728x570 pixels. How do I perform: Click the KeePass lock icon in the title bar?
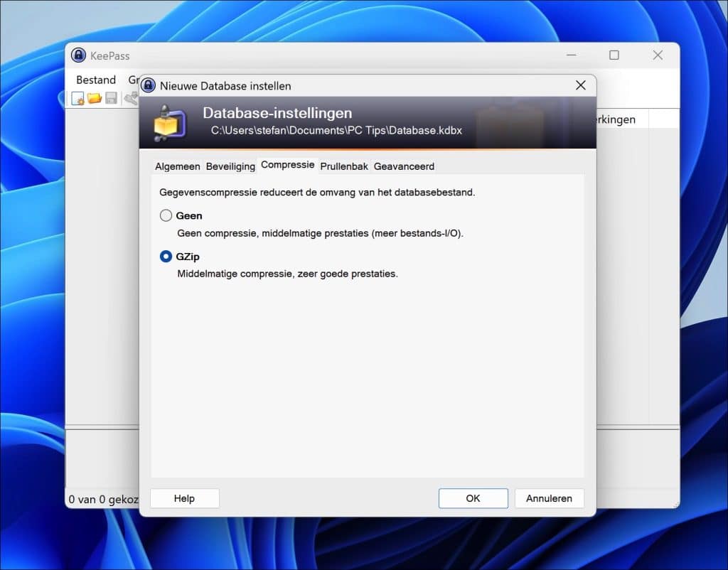tap(78, 55)
